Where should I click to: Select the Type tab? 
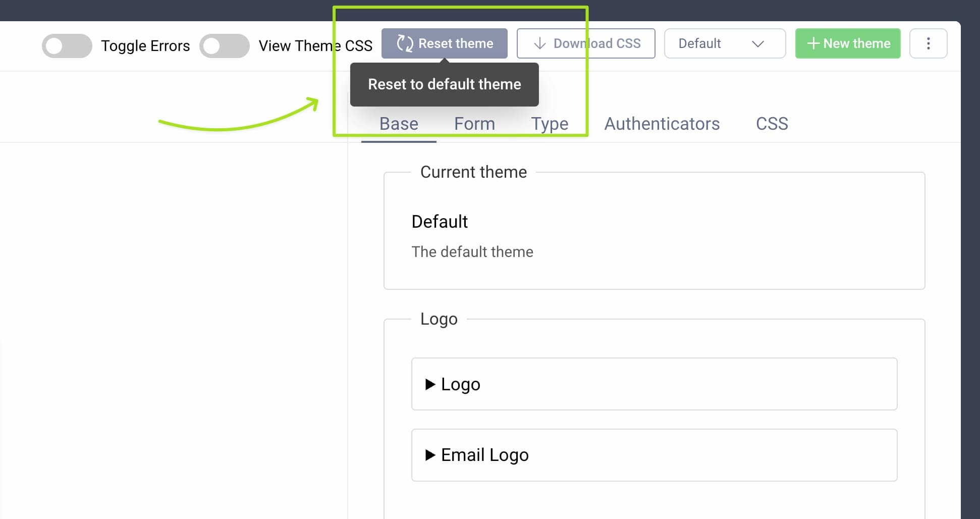(x=549, y=124)
